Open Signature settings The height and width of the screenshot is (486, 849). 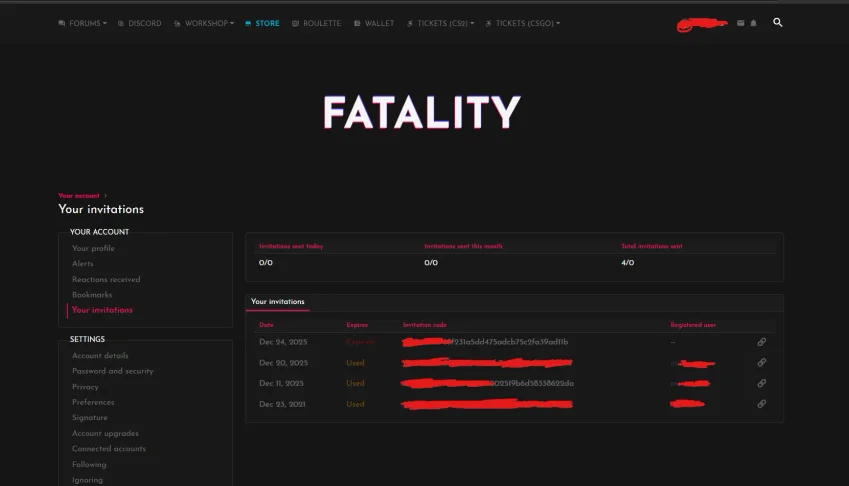(x=90, y=418)
